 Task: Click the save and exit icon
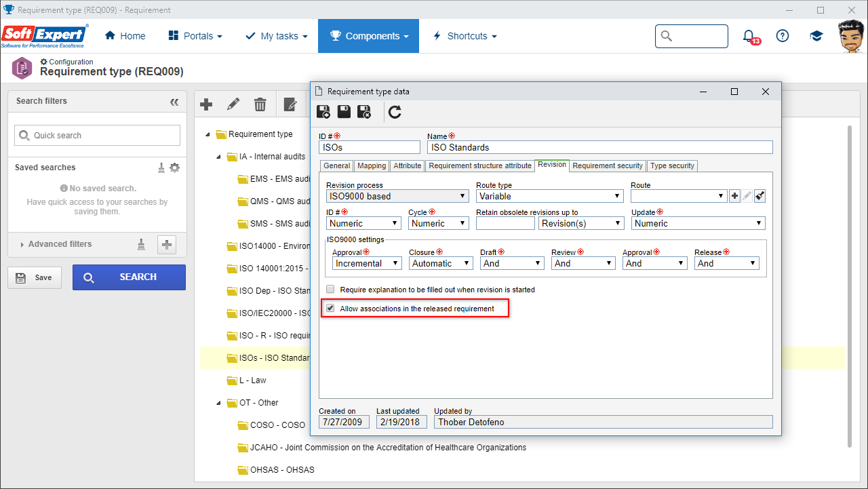(x=364, y=112)
